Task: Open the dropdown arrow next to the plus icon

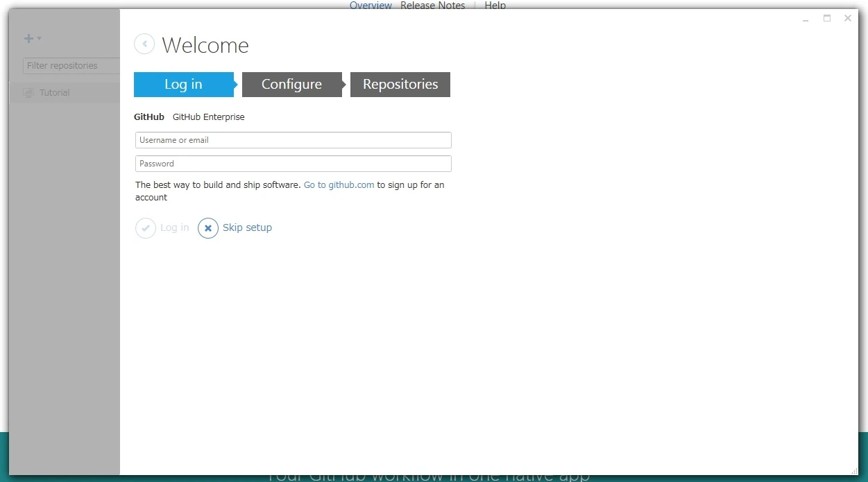Action: (40, 39)
